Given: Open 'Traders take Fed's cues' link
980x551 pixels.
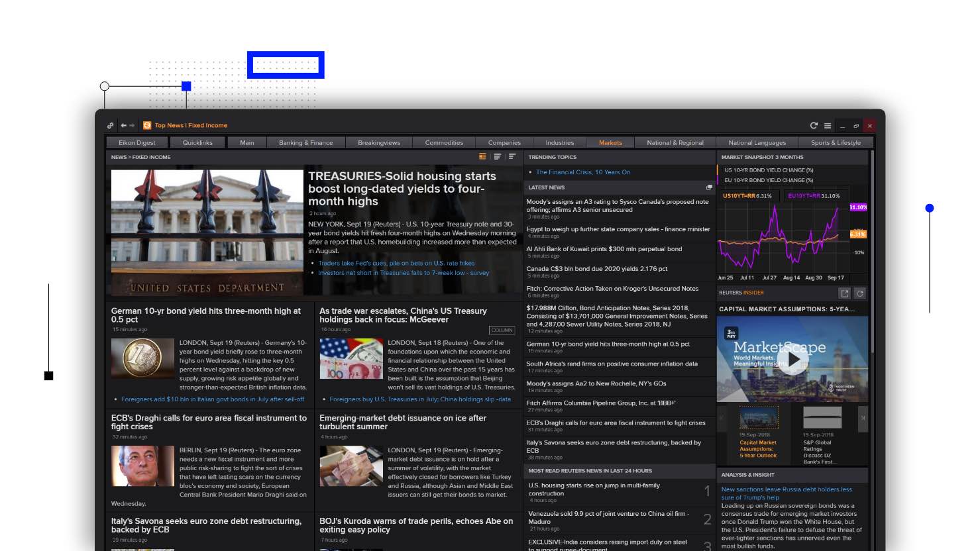Looking at the screenshot, I should (396, 263).
